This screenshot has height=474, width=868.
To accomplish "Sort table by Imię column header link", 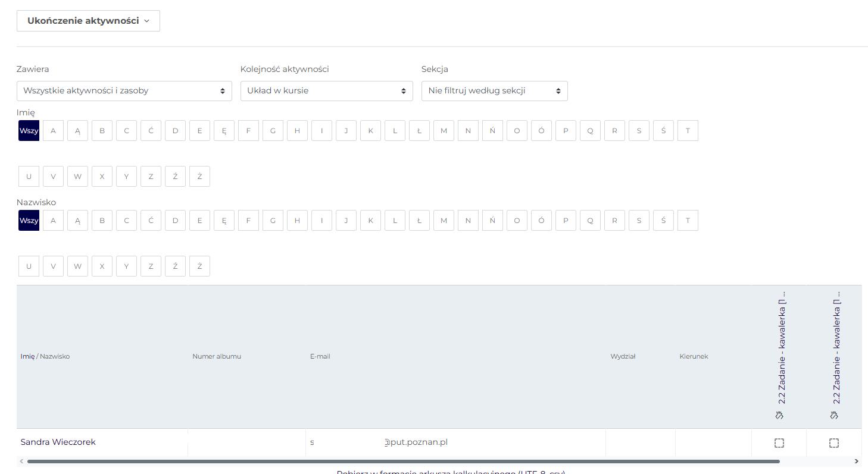I will click(x=27, y=356).
